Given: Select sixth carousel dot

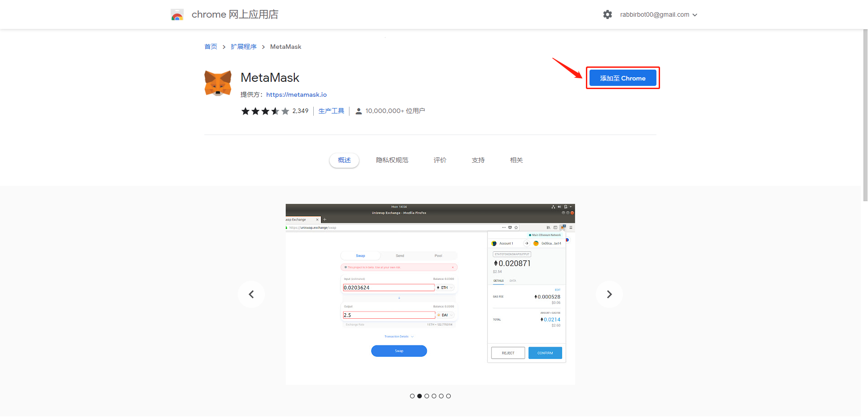Looking at the screenshot, I should point(448,396).
